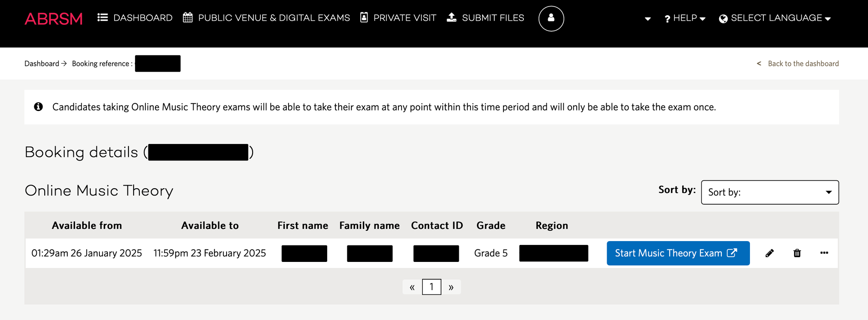Click the pencil edit icon in booking row
Viewport: 868px width, 320px height.
point(769,253)
